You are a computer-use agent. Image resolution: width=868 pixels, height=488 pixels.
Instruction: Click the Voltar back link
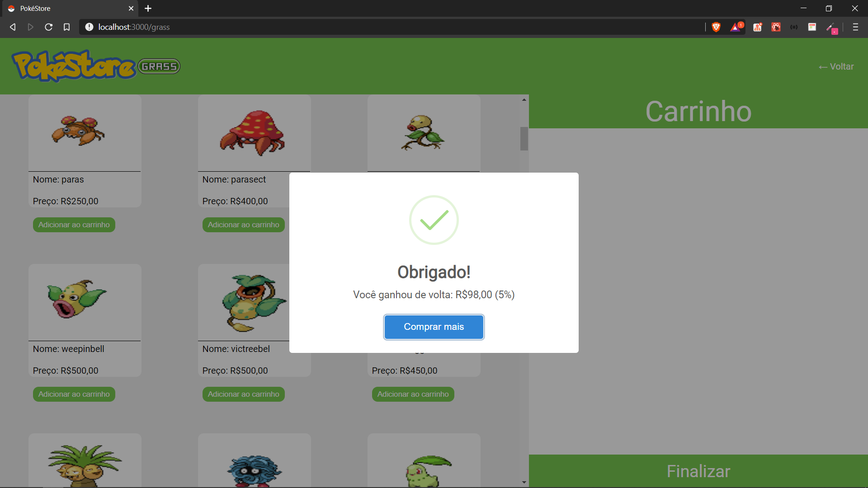[x=836, y=66]
